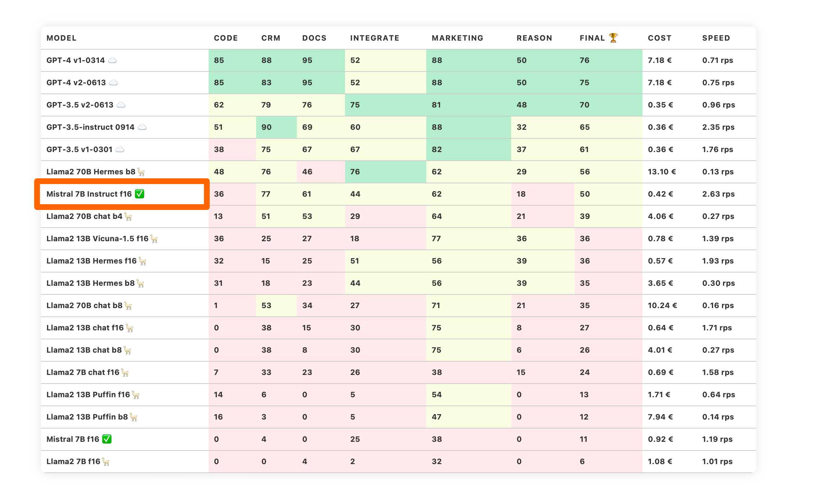Click cloud icon next to GPT-4 v1-0314

[113, 60]
